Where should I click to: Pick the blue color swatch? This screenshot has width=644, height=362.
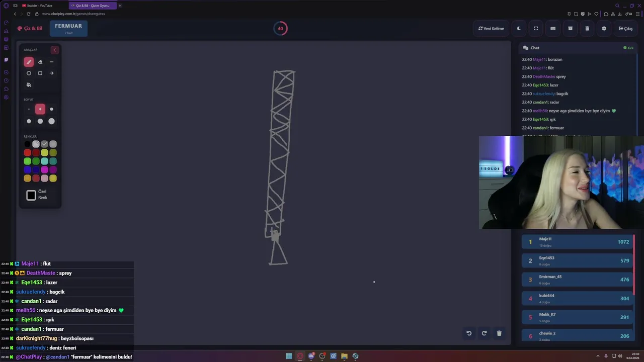tap(27, 170)
